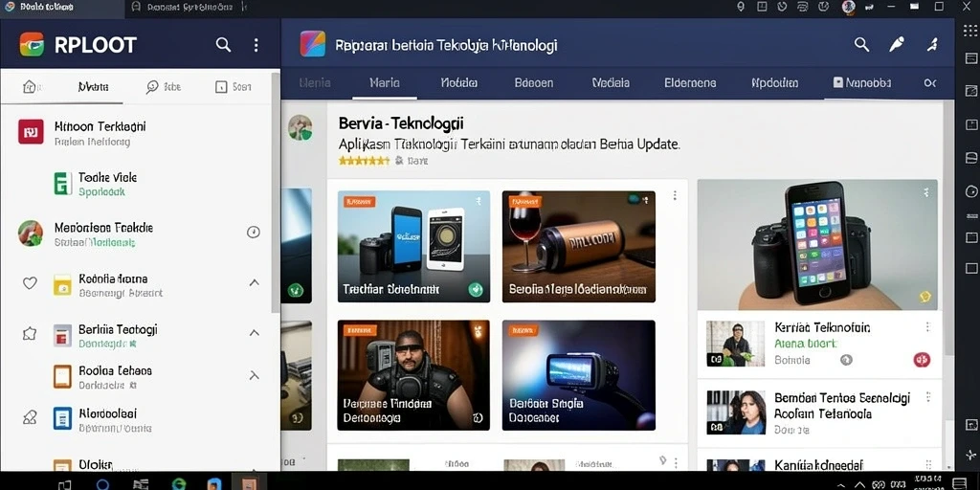Click the yellow badge on featured phone image
980x490 pixels.
pyautogui.click(x=925, y=297)
